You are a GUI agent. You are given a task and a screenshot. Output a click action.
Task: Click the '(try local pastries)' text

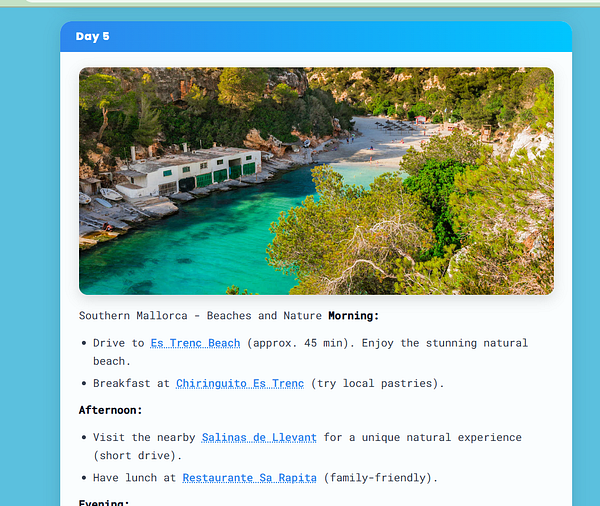pos(377,384)
